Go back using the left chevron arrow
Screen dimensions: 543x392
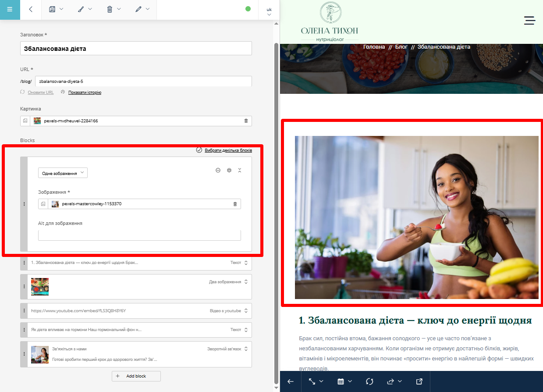pos(31,9)
